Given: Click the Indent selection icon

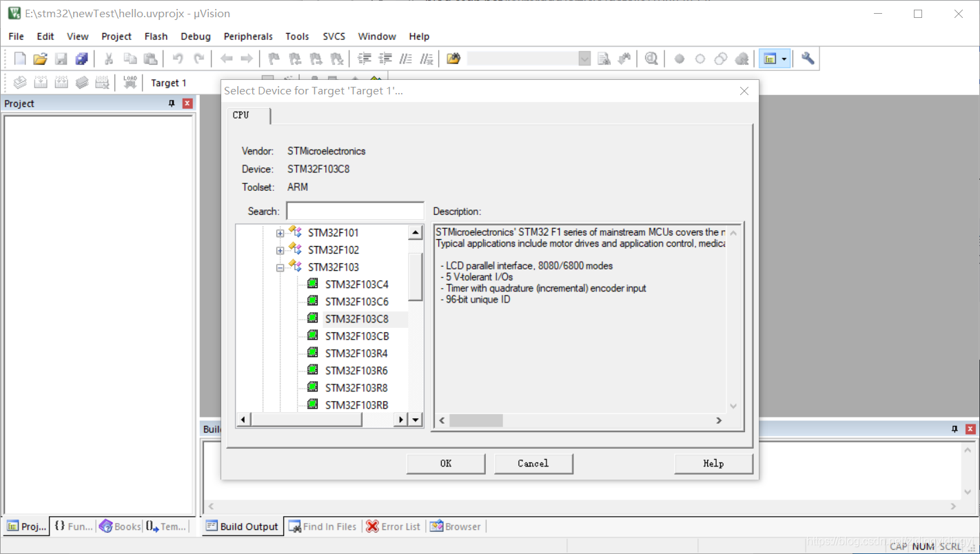Looking at the screenshot, I should click(365, 59).
